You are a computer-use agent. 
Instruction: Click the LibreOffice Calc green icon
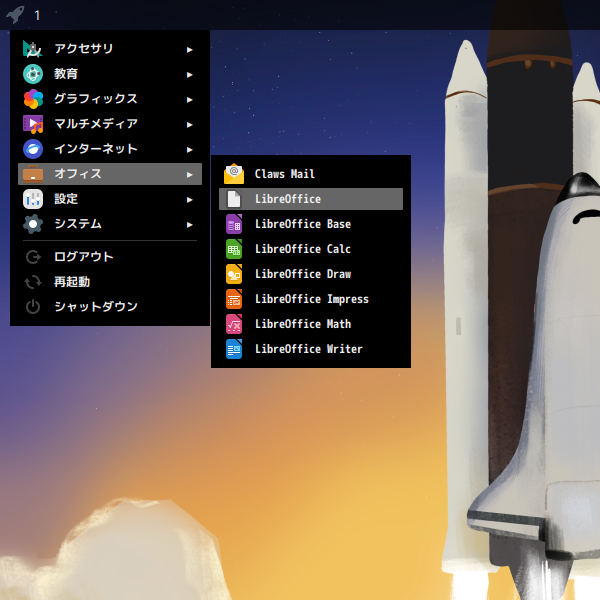coord(234,249)
